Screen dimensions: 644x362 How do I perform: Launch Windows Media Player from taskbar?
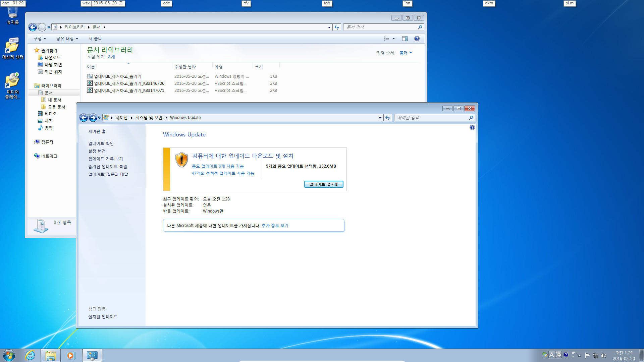pyautogui.click(x=71, y=355)
